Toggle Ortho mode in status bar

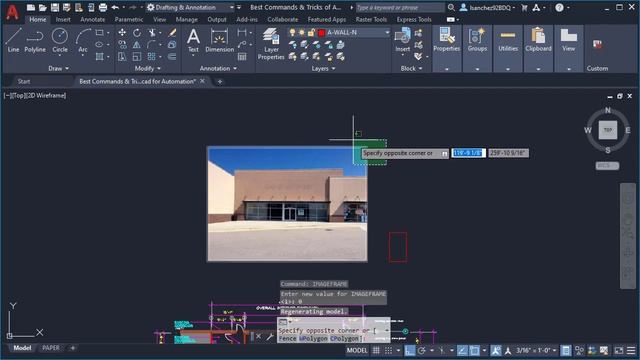[x=409, y=350]
